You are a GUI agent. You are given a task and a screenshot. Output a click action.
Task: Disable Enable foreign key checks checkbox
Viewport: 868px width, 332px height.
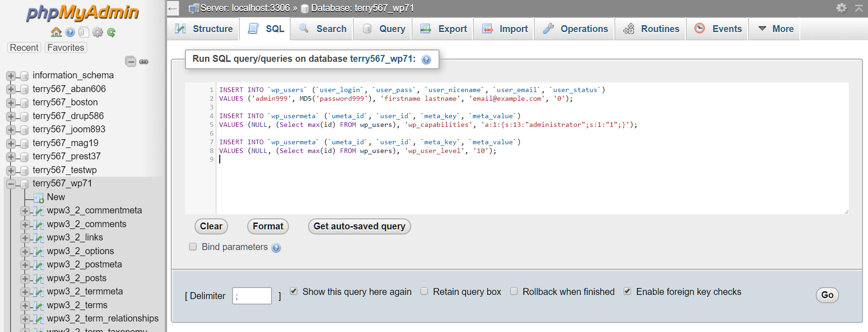[x=627, y=291]
